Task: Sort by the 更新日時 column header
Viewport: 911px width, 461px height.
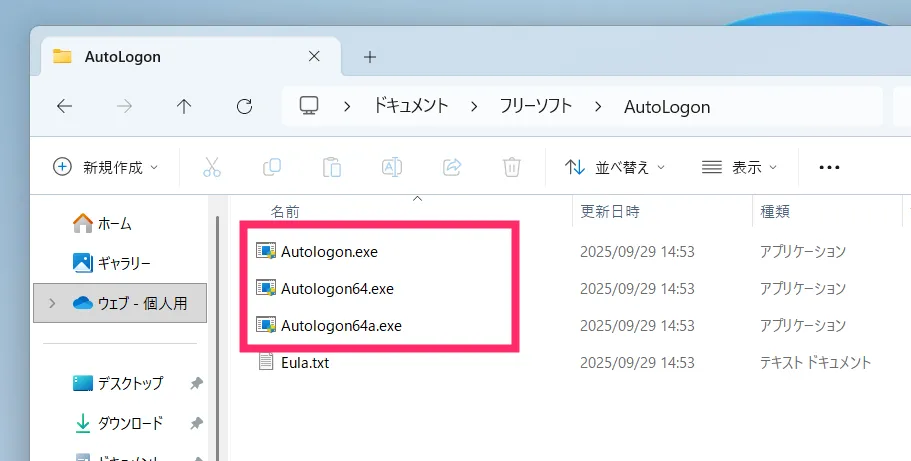Action: tap(609, 212)
